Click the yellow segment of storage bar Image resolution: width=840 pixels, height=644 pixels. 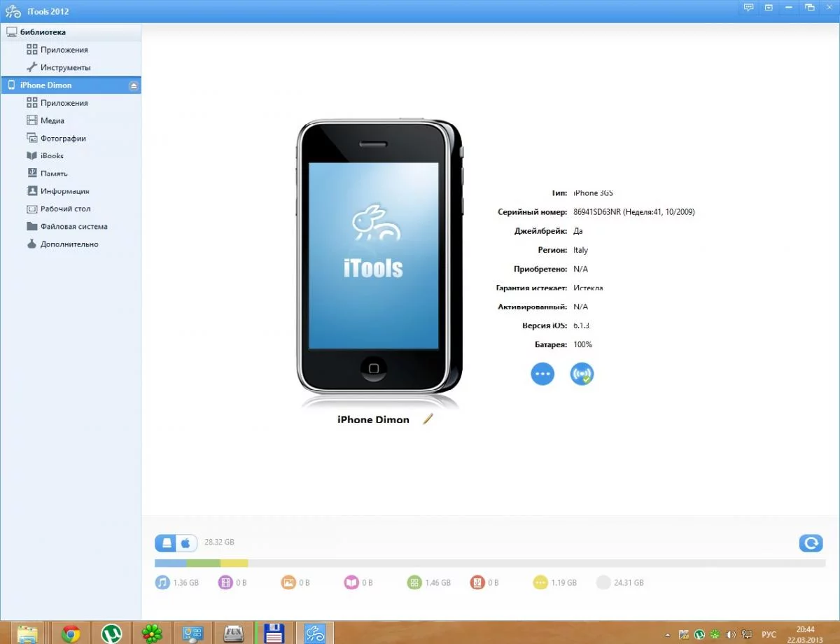click(x=234, y=563)
